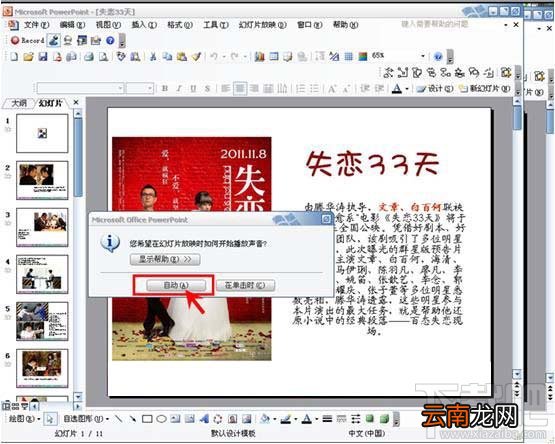
Task: Toggle numbered list formatting
Action: pyautogui.click(x=300, y=89)
